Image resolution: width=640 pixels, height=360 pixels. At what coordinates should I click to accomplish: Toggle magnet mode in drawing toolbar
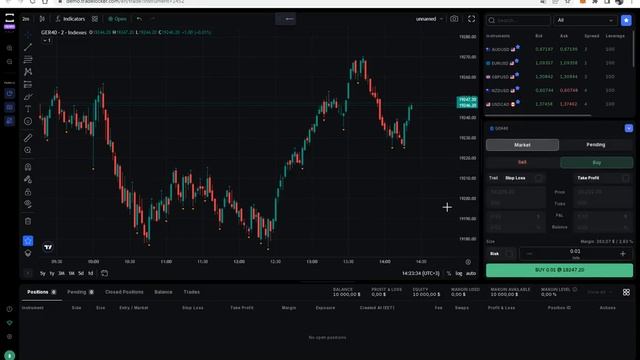tap(28, 167)
